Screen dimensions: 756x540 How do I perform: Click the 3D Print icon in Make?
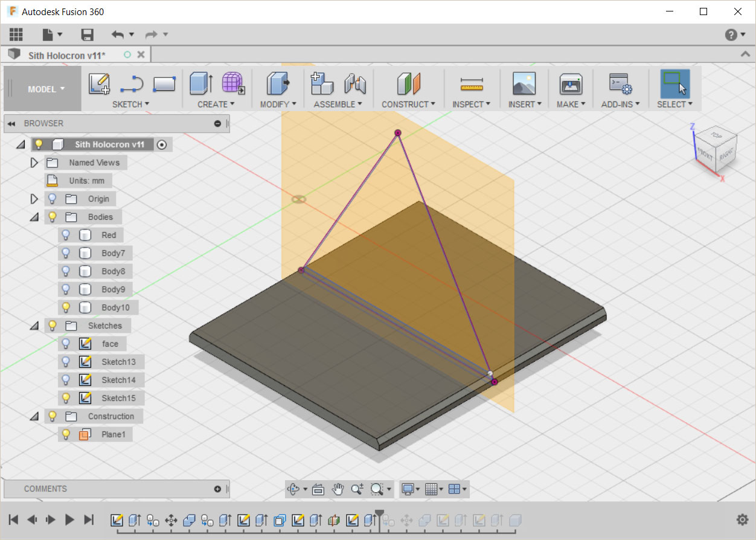pos(570,83)
